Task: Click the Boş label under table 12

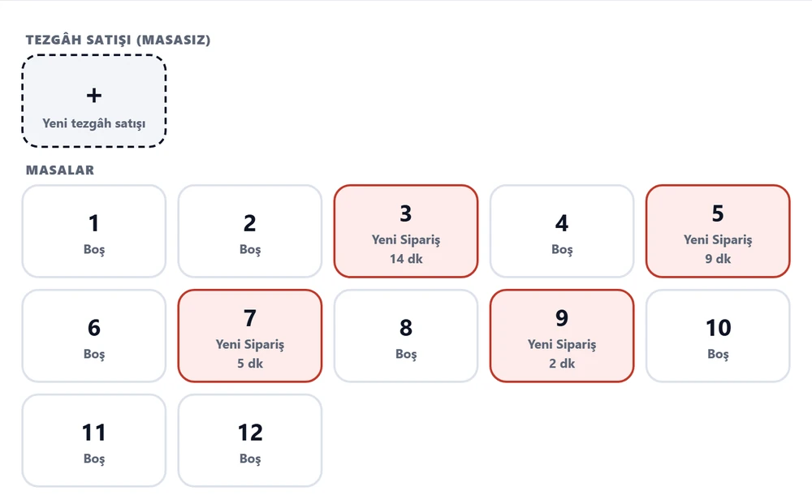Action: coord(250,459)
